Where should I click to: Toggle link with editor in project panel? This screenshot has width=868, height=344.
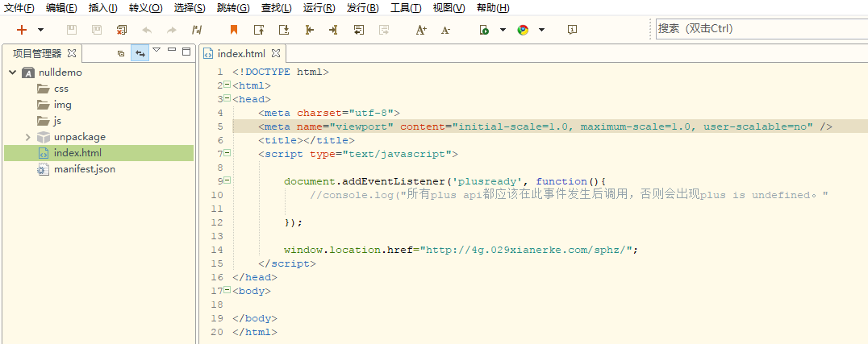click(x=140, y=53)
